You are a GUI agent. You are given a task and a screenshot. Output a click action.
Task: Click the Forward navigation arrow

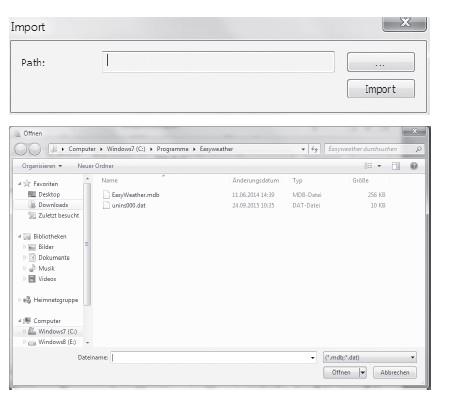[x=34, y=149]
